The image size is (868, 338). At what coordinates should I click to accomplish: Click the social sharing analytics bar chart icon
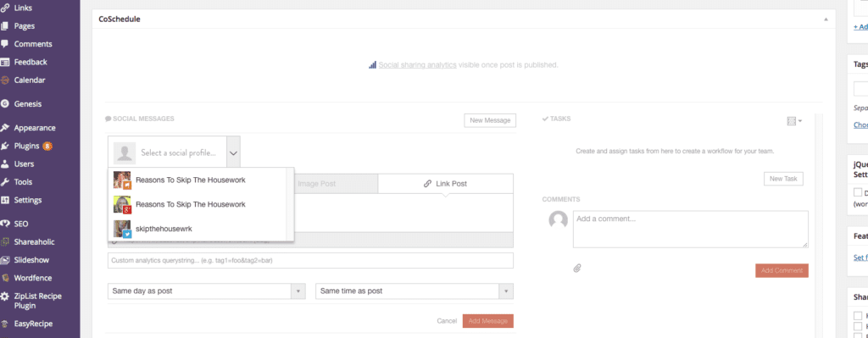tap(373, 64)
